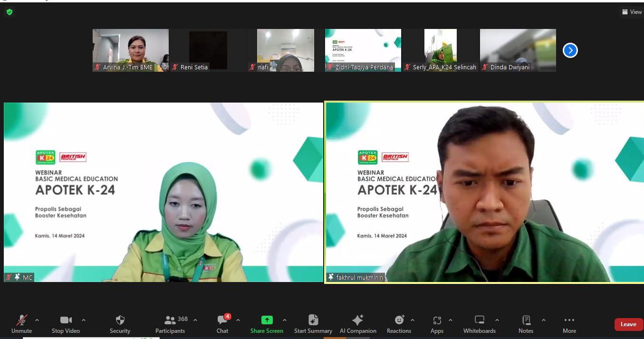644x339 pixels.
Task: Click the red chat notification badge
Action: [228, 316]
